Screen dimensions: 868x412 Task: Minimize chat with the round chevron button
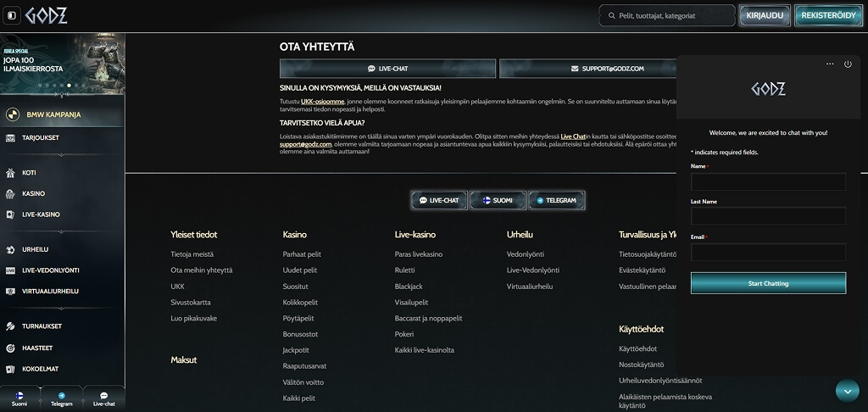848,391
